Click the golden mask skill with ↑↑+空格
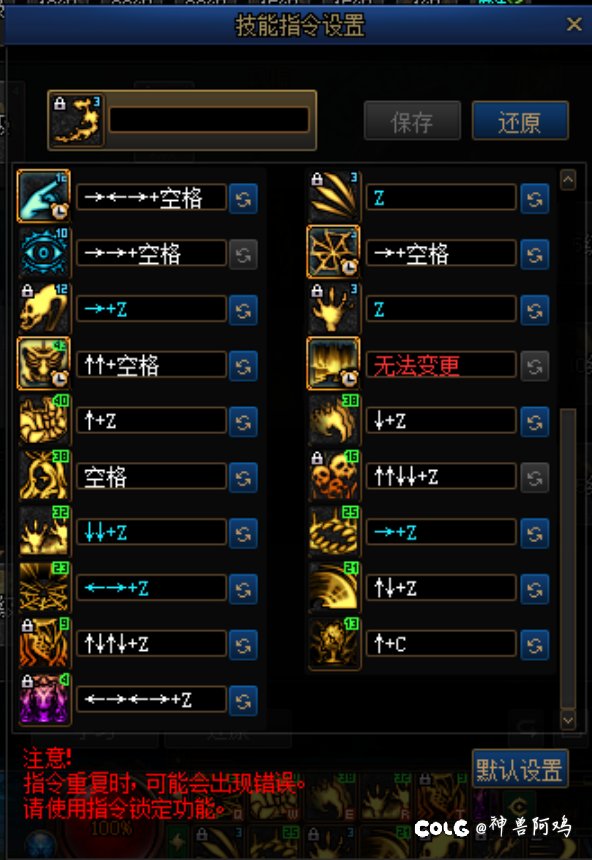 tap(44, 364)
